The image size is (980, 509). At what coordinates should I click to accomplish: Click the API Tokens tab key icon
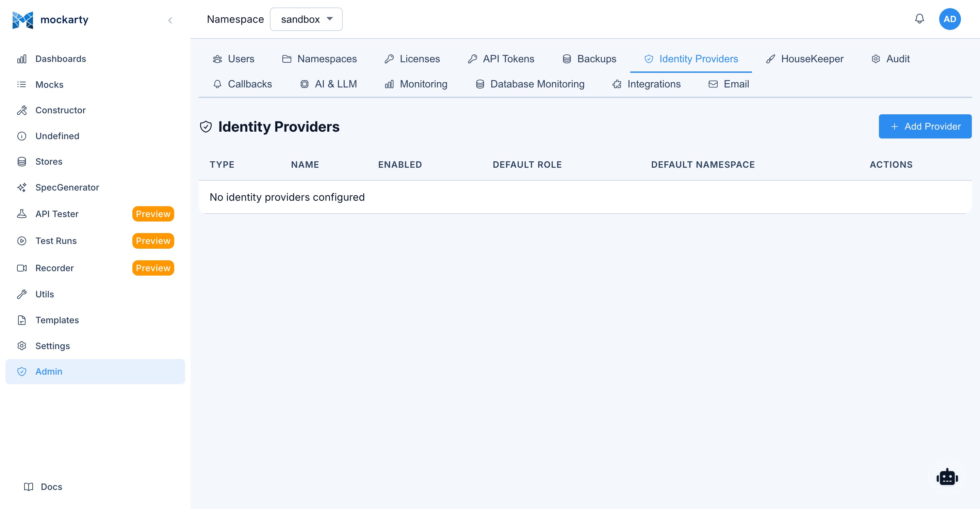(x=472, y=59)
